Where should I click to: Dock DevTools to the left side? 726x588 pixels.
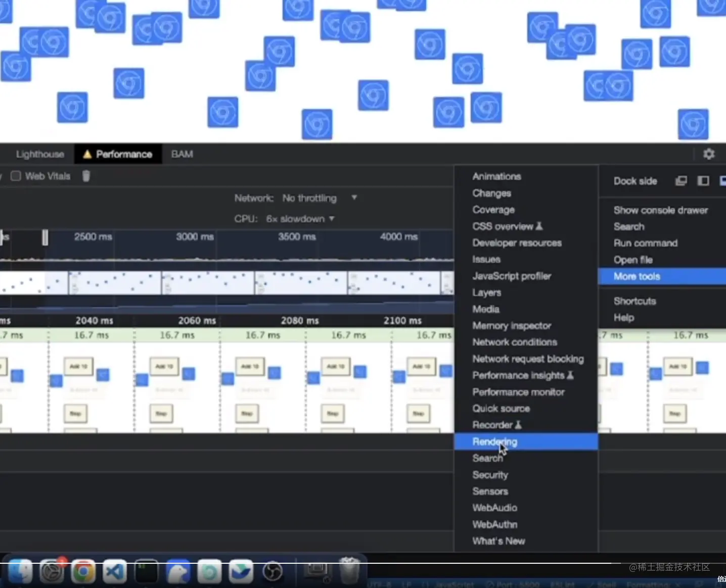[x=703, y=181]
